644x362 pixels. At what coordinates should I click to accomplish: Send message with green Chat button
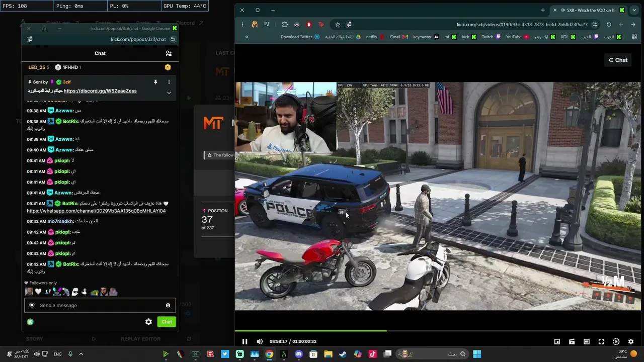[x=167, y=322]
